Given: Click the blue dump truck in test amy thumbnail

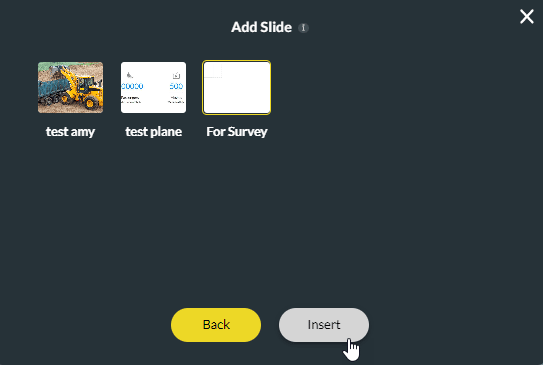Looking at the screenshot, I should click(x=54, y=89).
